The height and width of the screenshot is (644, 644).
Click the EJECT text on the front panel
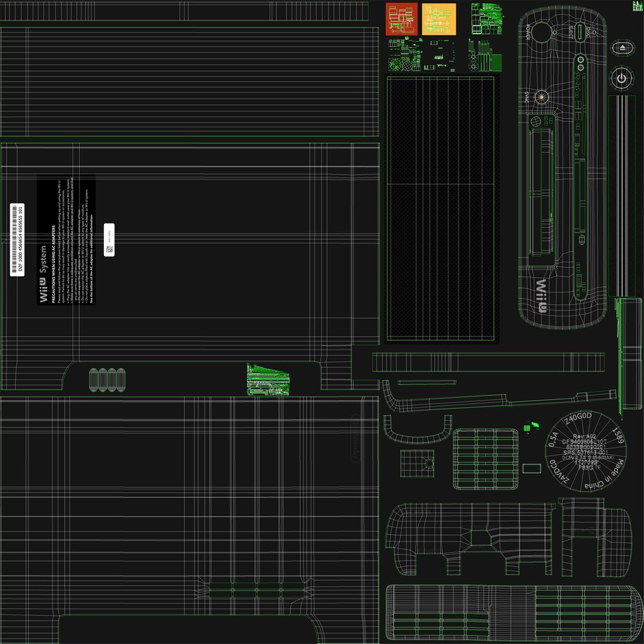point(571,32)
